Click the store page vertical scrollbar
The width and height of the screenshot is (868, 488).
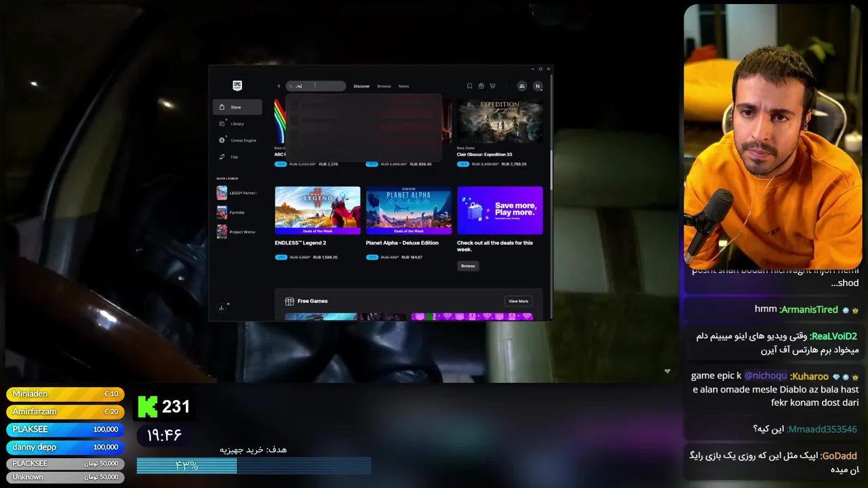pos(551,169)
